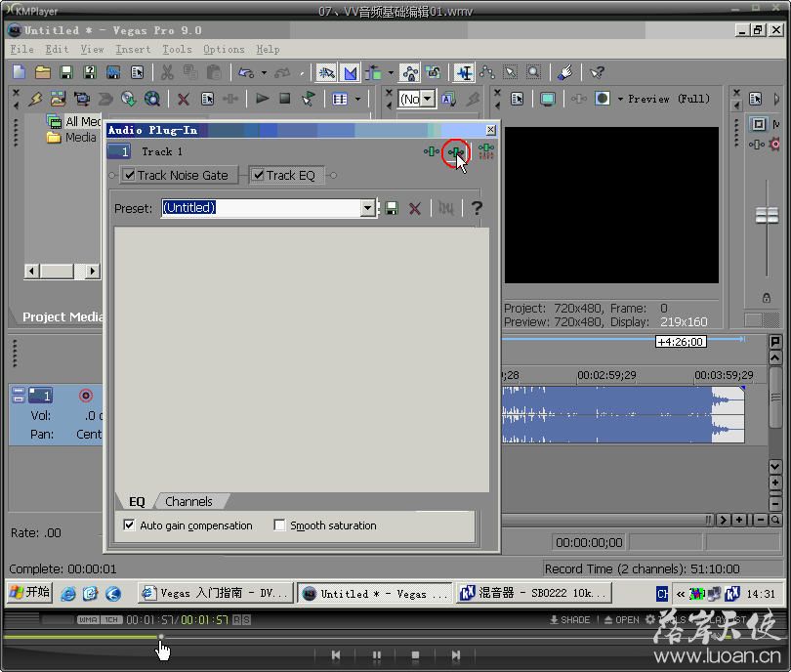Expand hidden system tray icons
Viewport: 791px width, 672px height.
tap(681, 594)
